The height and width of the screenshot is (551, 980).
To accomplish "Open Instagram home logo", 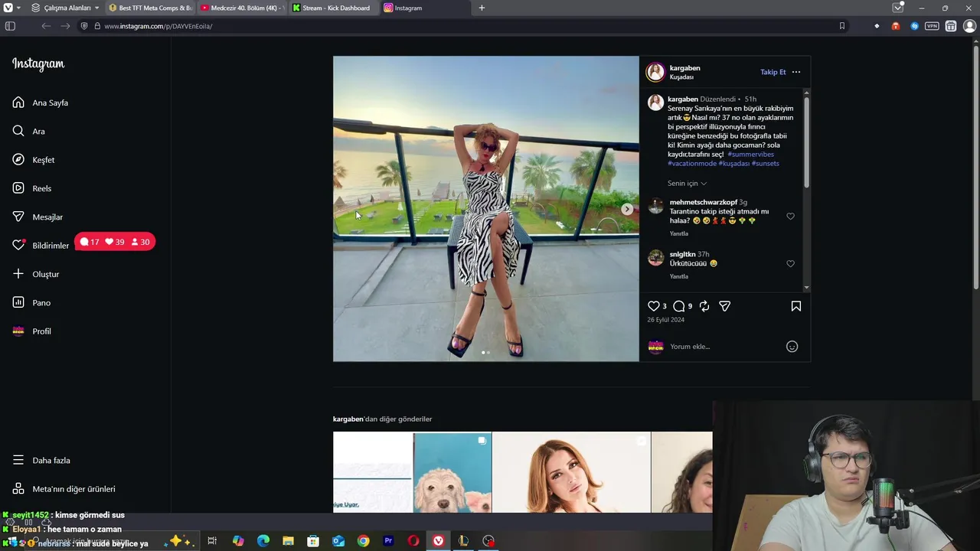I will [38, 64].
